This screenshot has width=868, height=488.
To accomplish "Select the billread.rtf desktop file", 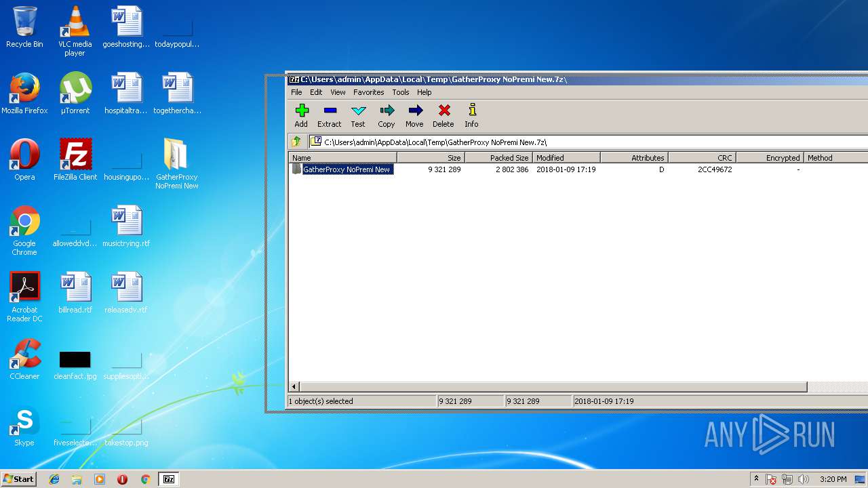I will [75, 293].
